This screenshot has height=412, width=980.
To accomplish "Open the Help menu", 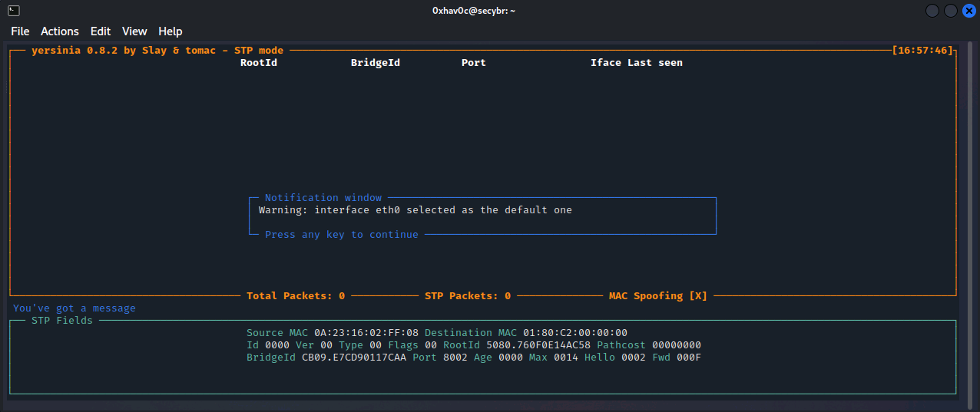I will (x=171, y=31).
